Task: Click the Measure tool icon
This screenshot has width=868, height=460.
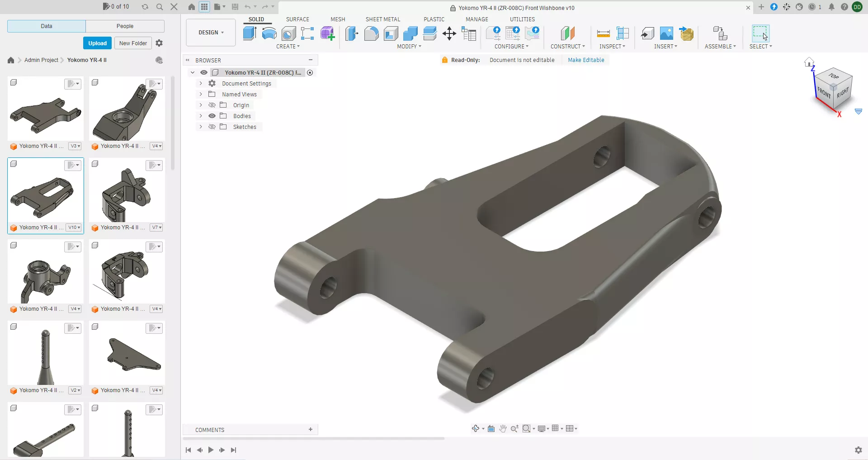Action: (x=603, y=33)
